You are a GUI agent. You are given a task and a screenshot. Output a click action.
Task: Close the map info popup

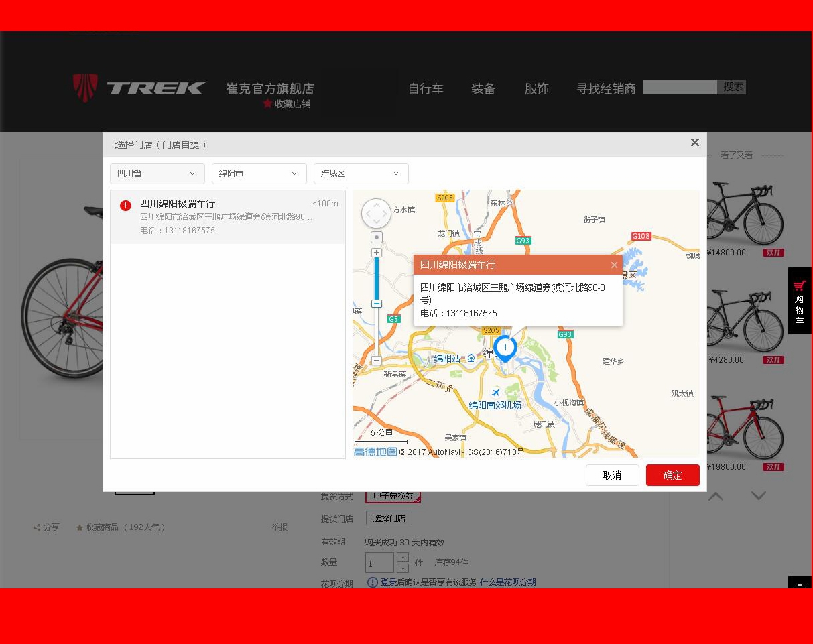(614, 265)
